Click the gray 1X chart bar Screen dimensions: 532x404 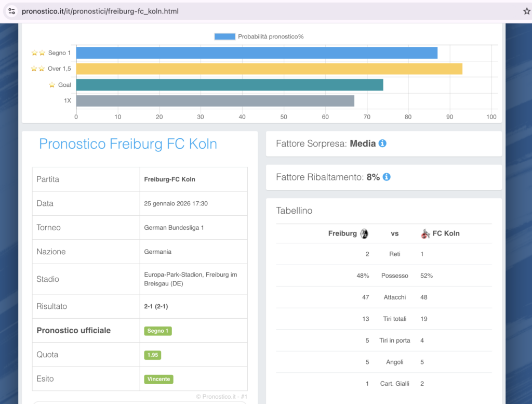[x=215, y=101]
